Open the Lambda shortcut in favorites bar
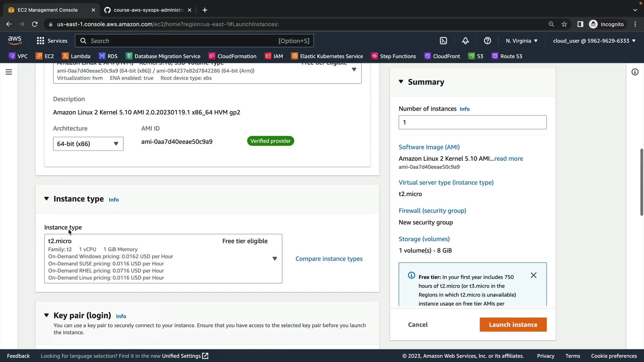Viewport: 644px width, 362px height. 76,56
